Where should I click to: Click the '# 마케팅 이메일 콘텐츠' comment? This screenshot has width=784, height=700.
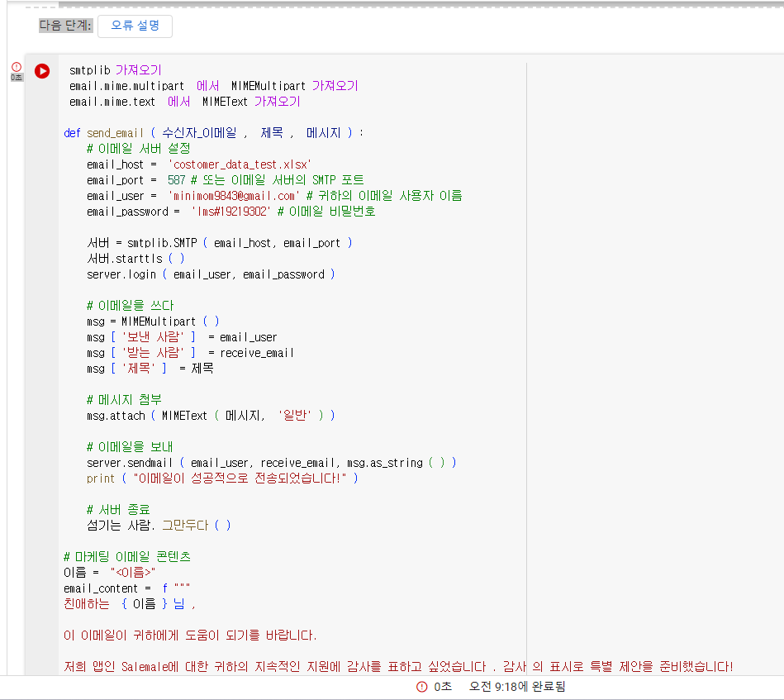(x=127, y=557)
